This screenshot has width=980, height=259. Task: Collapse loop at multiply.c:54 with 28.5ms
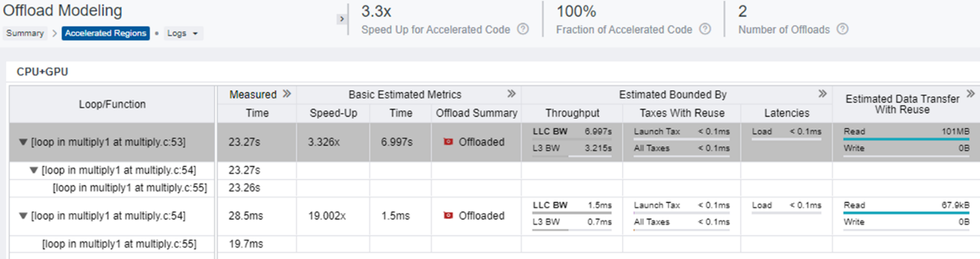[23, 216]
